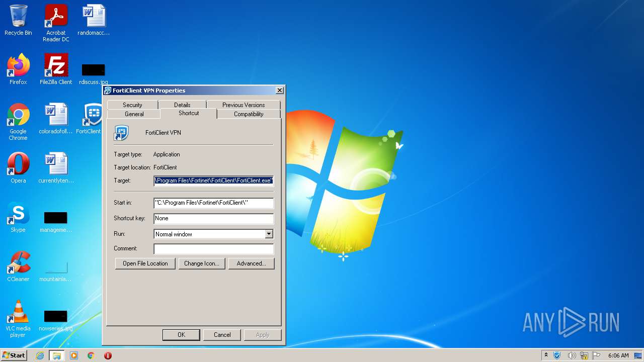Click in the Shortcut key field
644x362 pixels.
point(214,218)
